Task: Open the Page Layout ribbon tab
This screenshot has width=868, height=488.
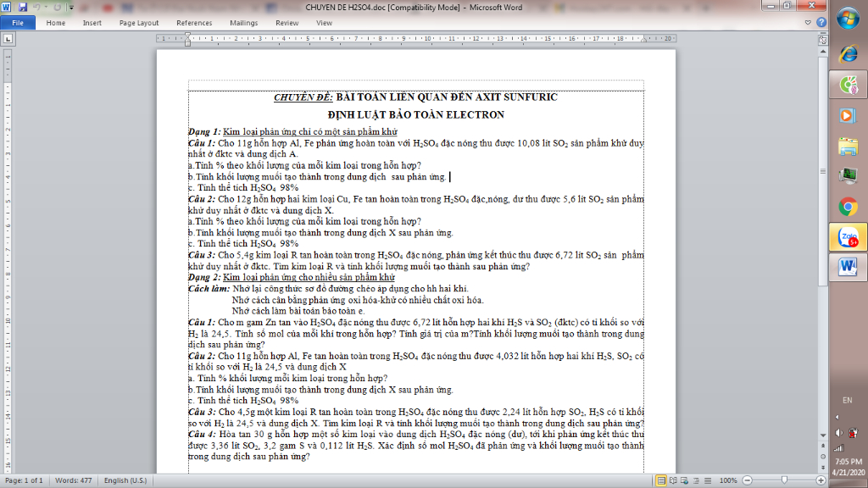Action: (x=139, y=23)
